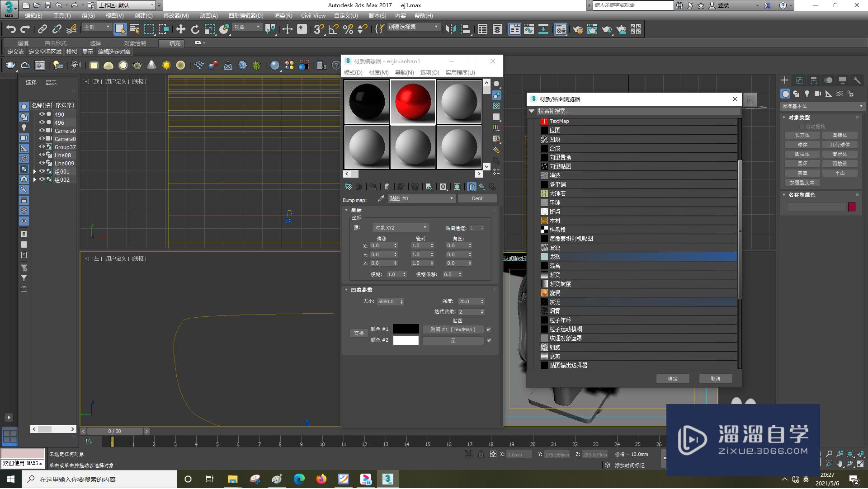Toggle visibility eye of 组001
868x489 pixels.
(42, 171)
